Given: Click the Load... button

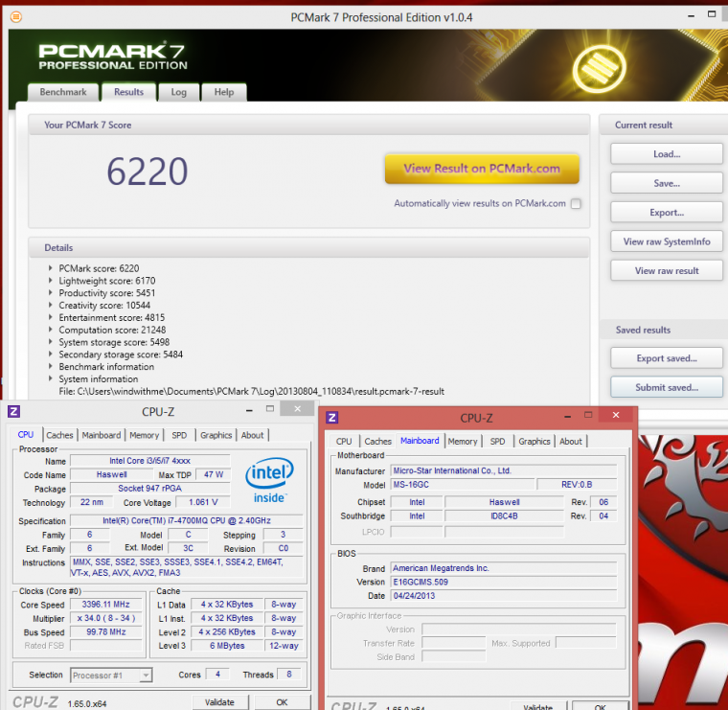Looking at the screenshot, I should (x=667, y=154).
